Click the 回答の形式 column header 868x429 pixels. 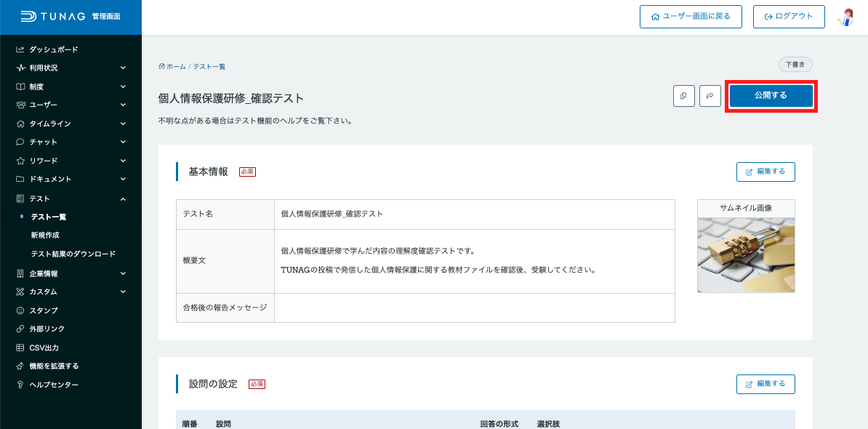[499, 425]
